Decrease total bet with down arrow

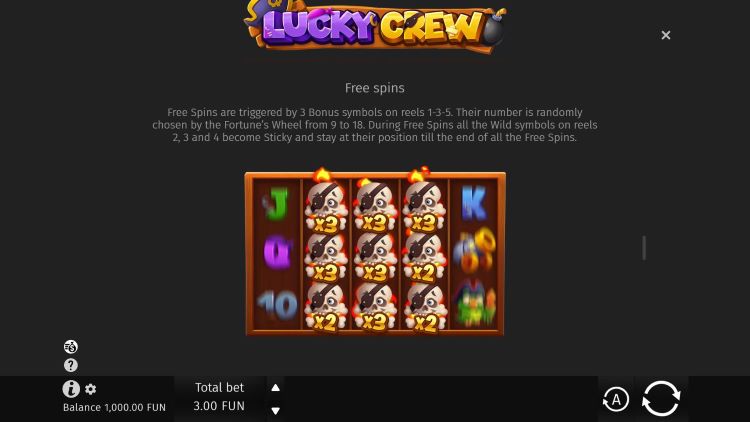pos(276,411)
